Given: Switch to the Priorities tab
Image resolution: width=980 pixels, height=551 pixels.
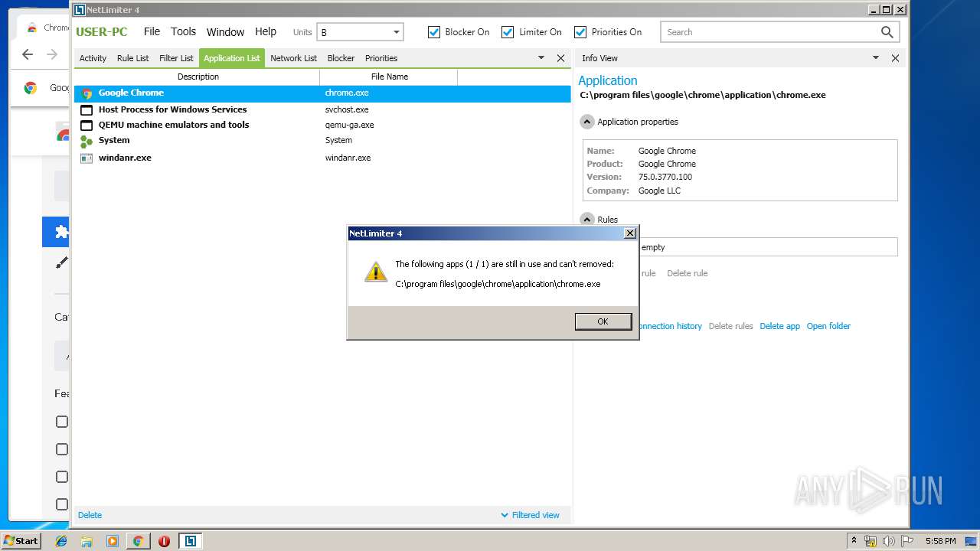Looking at the screenshot, I should [381, 58].
